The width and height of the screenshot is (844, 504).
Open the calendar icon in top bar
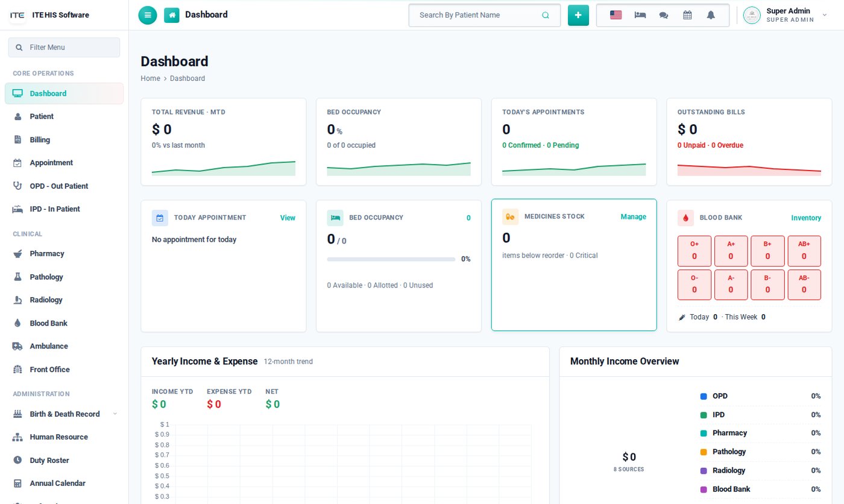click(687, 15)
